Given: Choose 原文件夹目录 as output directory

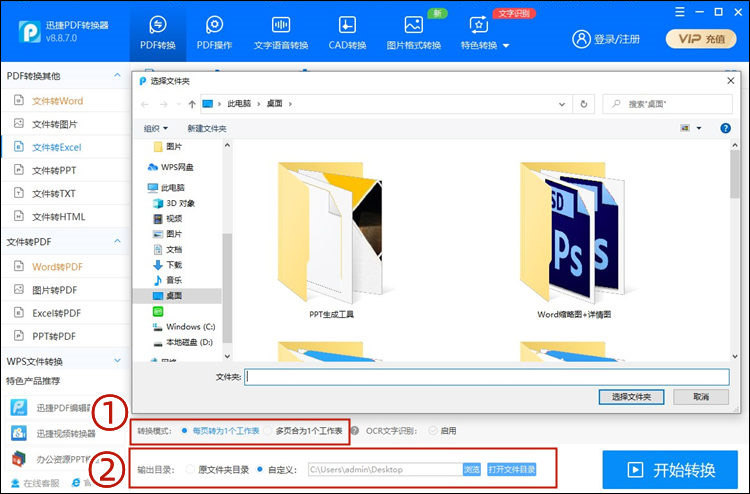Looking at the screenshot, I should [190, 469].
